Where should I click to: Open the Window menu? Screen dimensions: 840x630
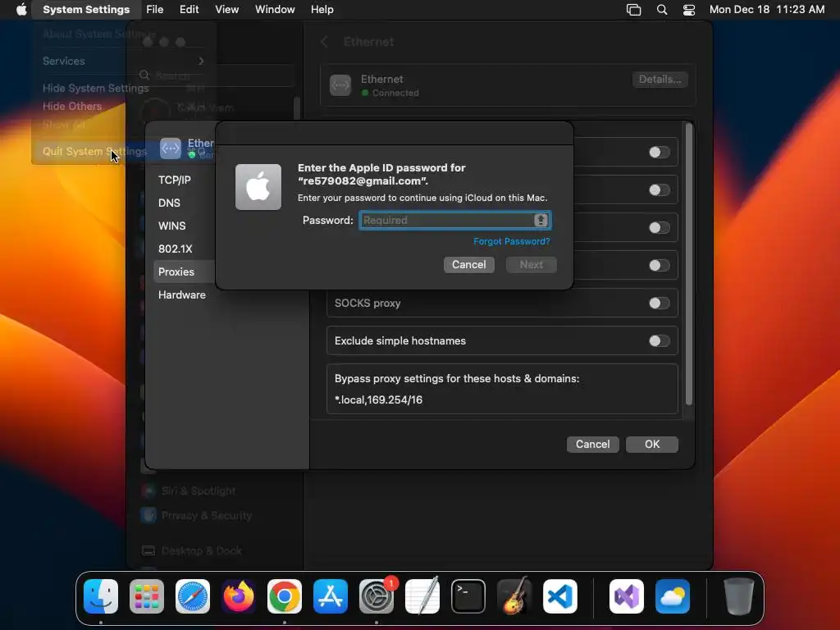click(275, 10)
